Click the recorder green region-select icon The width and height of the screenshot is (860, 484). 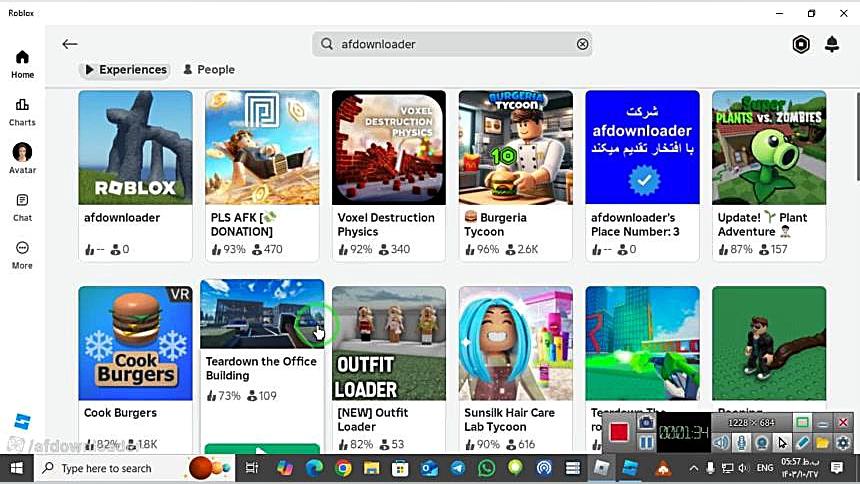802,422
